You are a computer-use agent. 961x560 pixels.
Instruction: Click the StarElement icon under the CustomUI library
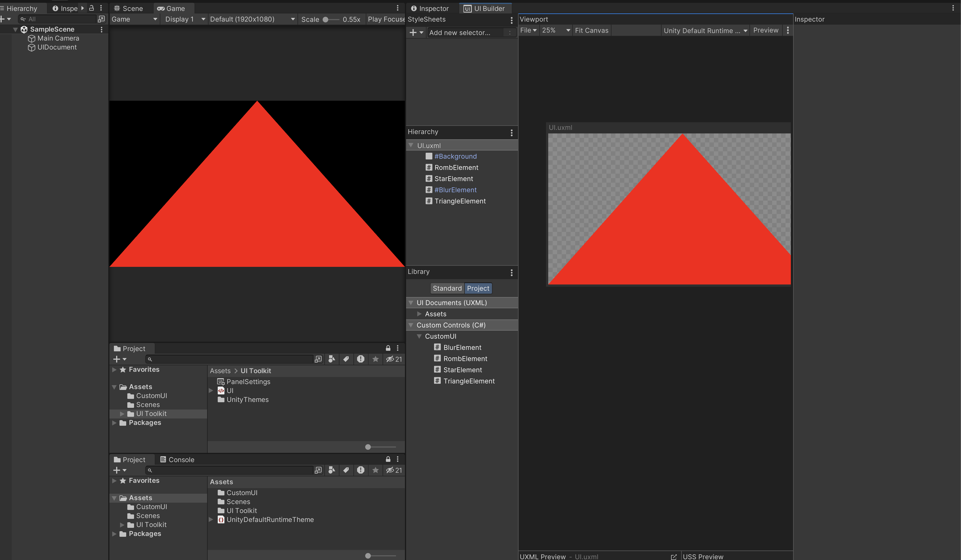437,370
